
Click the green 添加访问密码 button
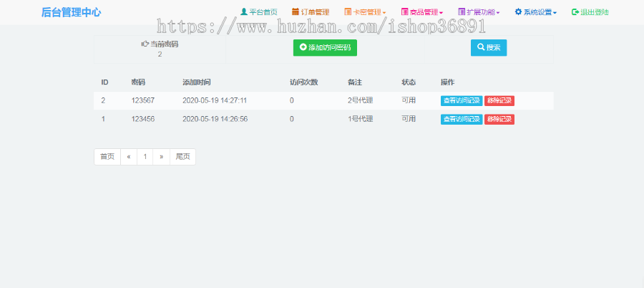click(x=325, y=48)
